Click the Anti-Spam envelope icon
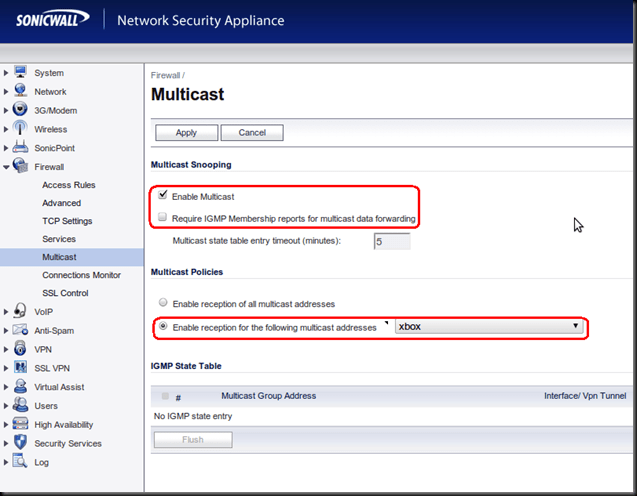 click(x=20, y=329)
